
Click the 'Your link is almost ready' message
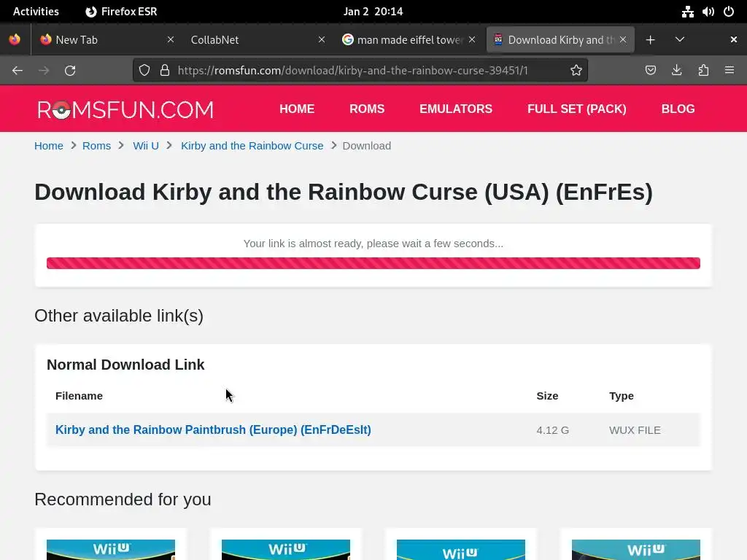tap(373, 244)
